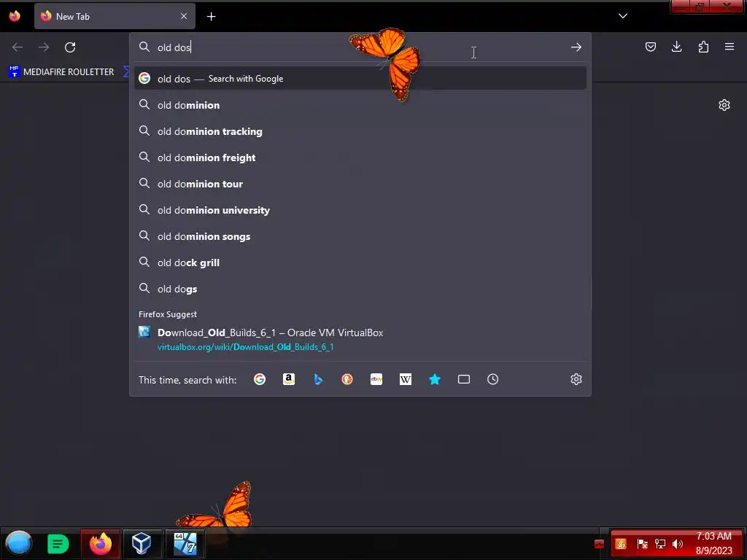Search this time with eBay icon

pyautogui.click(x=376, y=379)
